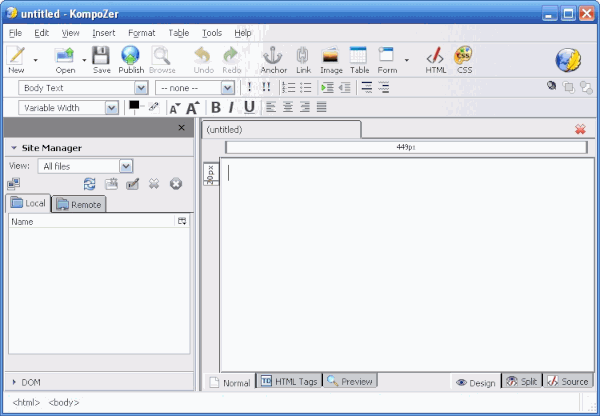The width and height of the screenshot is (600, 416).
Task: Center align the text
Action: coord(288,107)
